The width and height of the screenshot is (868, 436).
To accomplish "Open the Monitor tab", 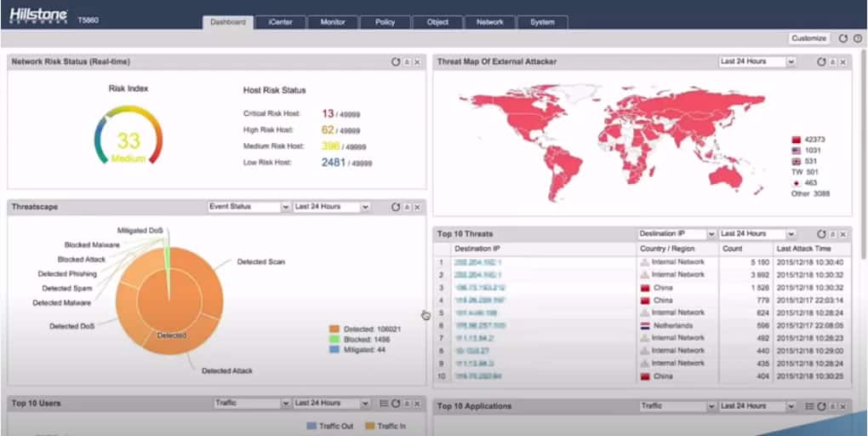I will click(333, 22).
